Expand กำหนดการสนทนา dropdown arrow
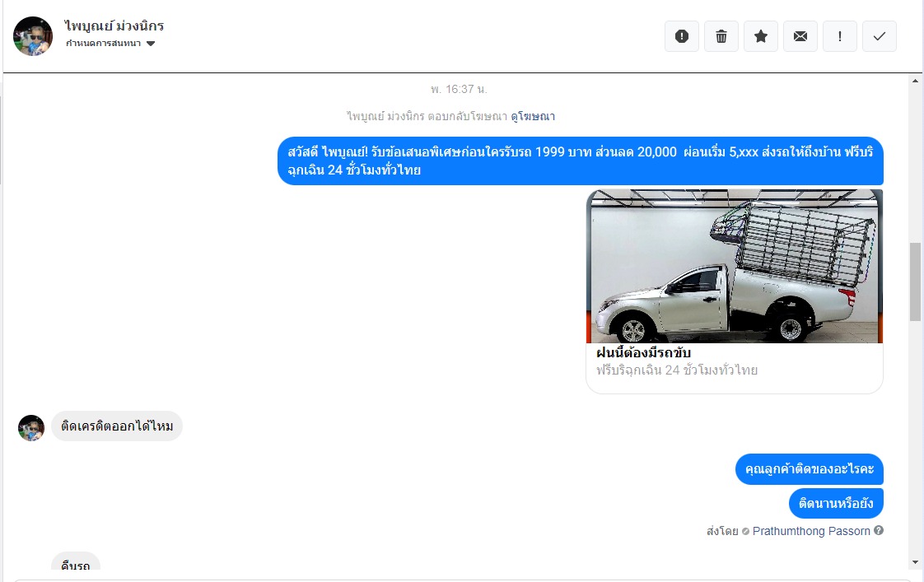924x582 pixels. point(151,44)
